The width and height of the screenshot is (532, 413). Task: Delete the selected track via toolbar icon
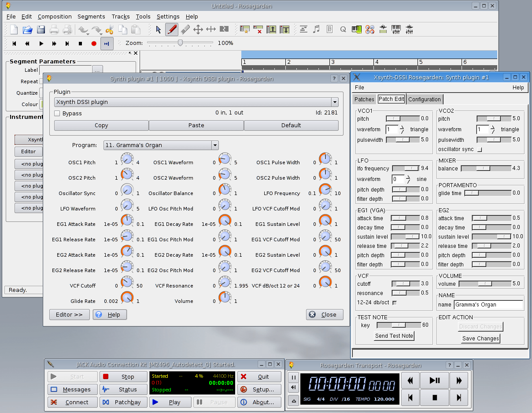(258, 29)
